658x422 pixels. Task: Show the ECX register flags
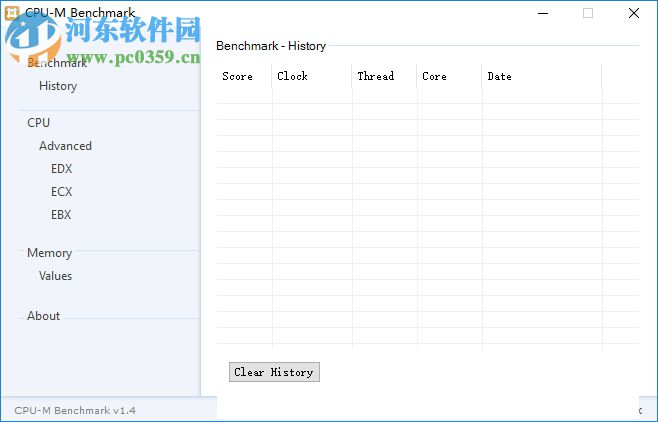click(62, 192)
